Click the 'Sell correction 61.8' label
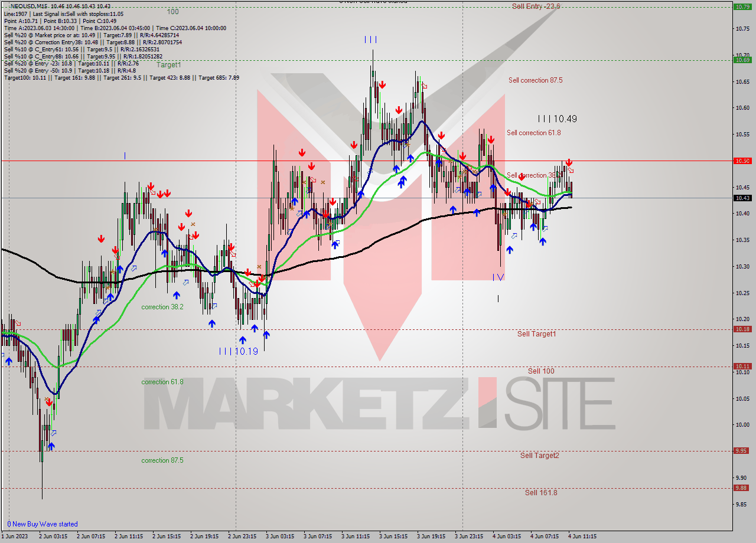The height and width of the screenshot is (543, 756). coord(533,133)
